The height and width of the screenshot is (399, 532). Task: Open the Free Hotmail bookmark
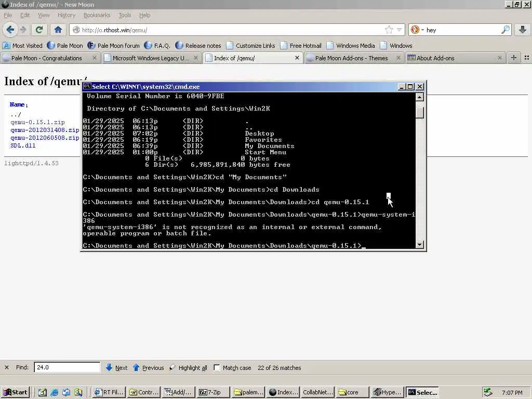301,46
